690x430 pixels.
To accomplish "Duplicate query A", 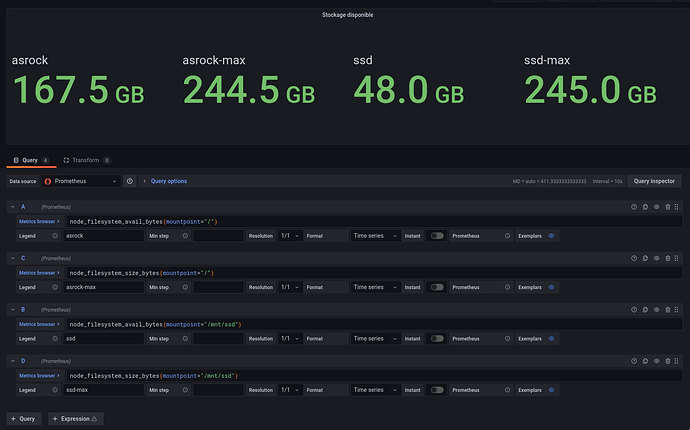I will pos(645,207).
